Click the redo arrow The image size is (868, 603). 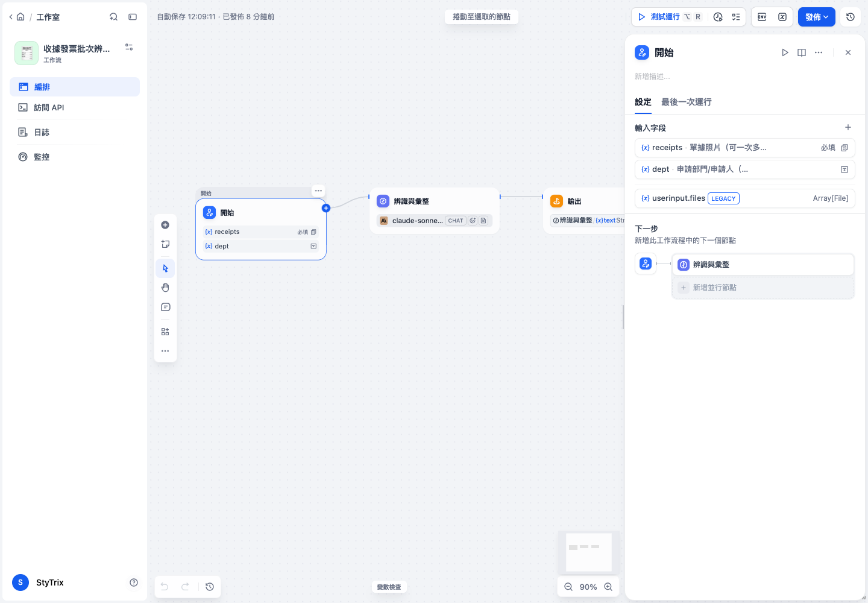tap(185, 587)
